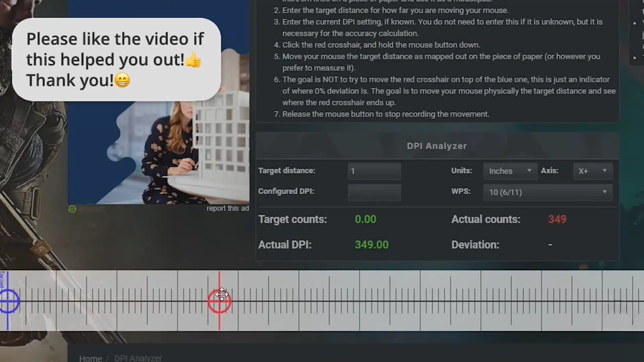Click the 'Please like the video' speech bubble
The width and height of the screenshot is (644, 362).
pos(116,59)
